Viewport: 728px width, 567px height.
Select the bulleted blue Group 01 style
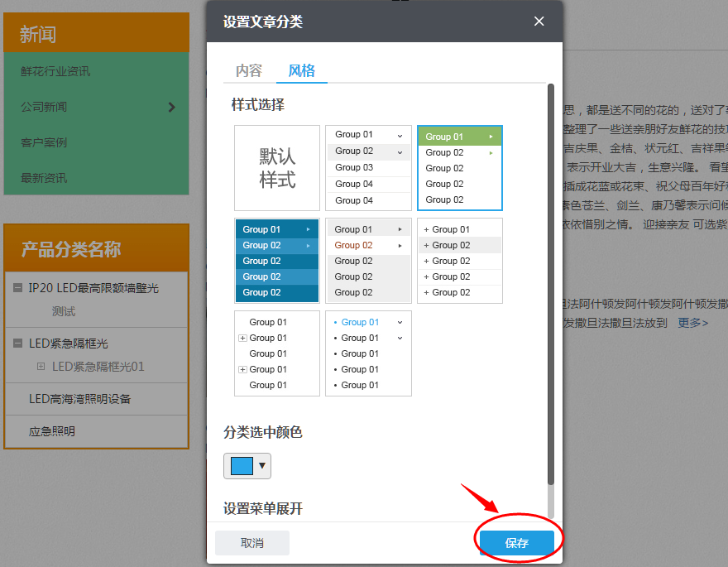(368, 353)
